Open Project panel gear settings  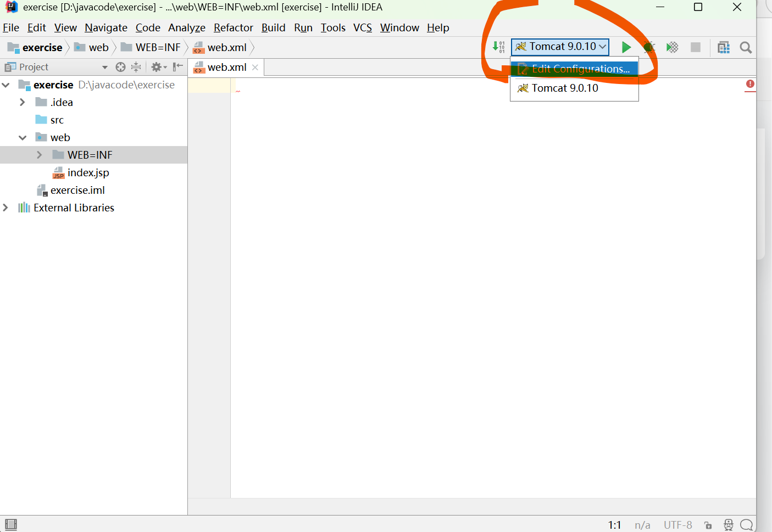pyautogui.click(x=158, y=67)
